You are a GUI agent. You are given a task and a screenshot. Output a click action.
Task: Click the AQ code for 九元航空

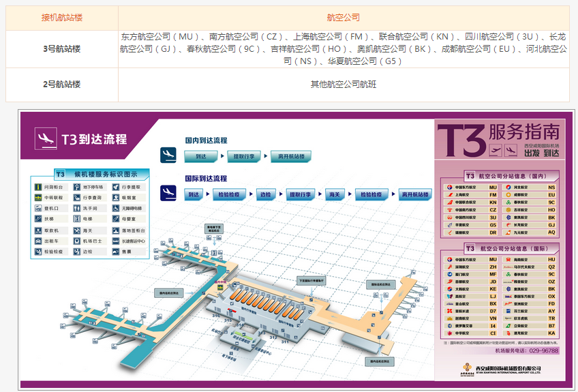coord(551,232)
